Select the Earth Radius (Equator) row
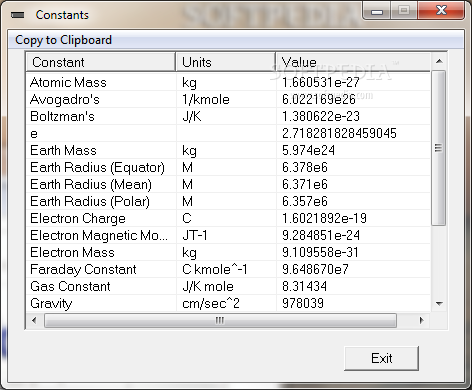 point(228,167)
